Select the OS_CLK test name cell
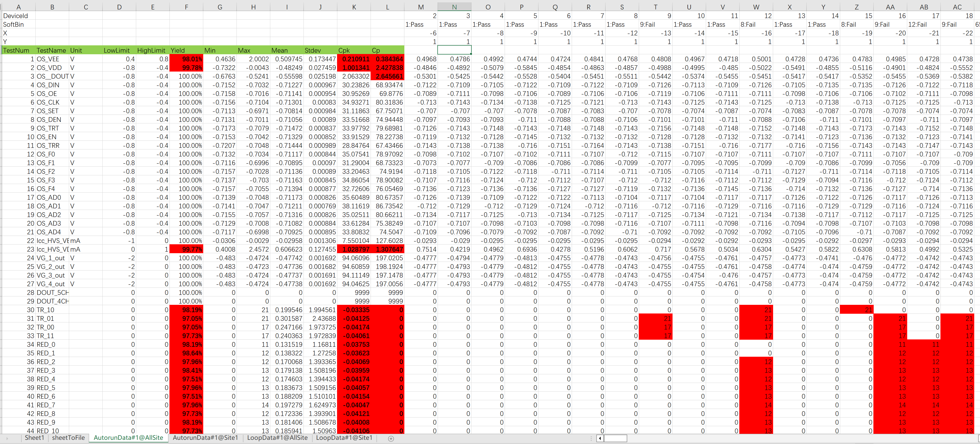The height and width of the screenshot is (444, 980). (52, 102)
